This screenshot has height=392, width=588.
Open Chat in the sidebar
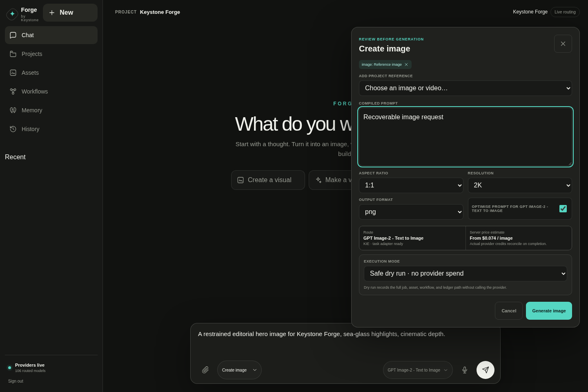click(51, 35)
